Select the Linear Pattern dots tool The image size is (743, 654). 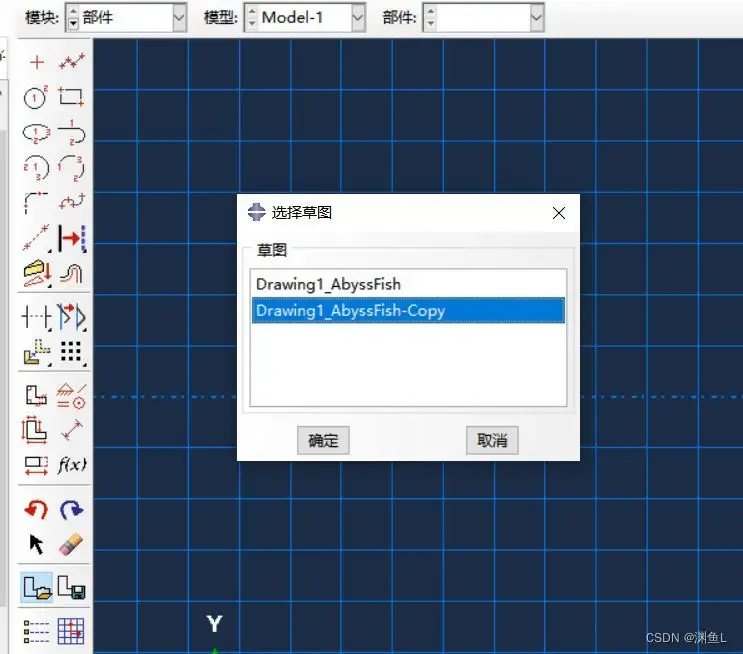[x=72, y=352]
